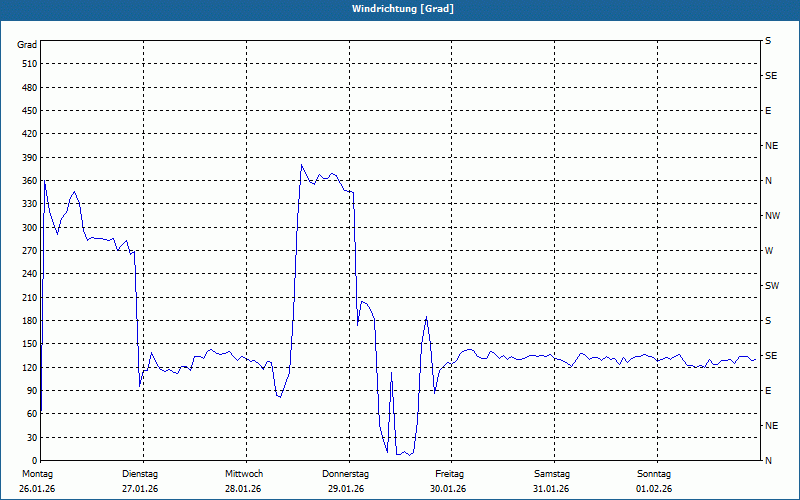Click the NW compass label on right axis

coord(772,216)
